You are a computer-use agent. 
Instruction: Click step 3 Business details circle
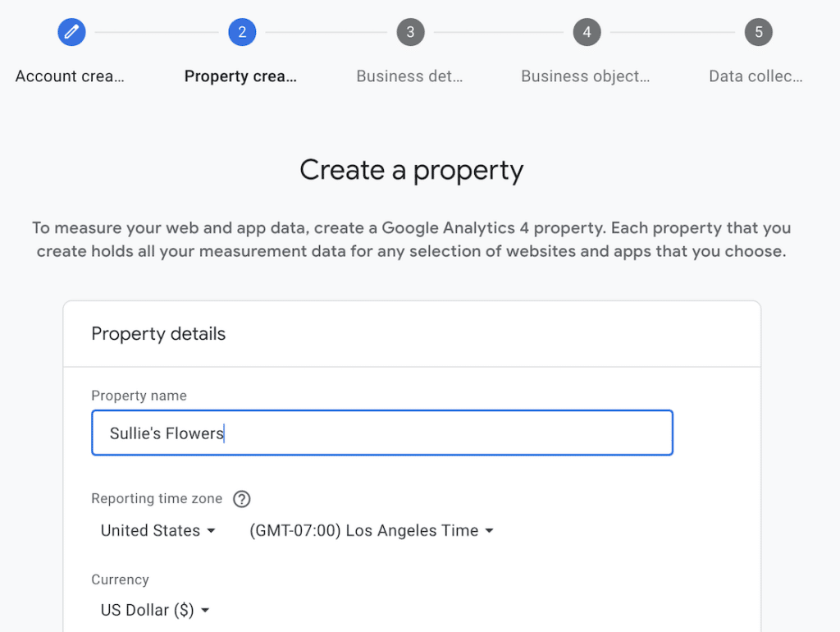[x=410, y=32]
